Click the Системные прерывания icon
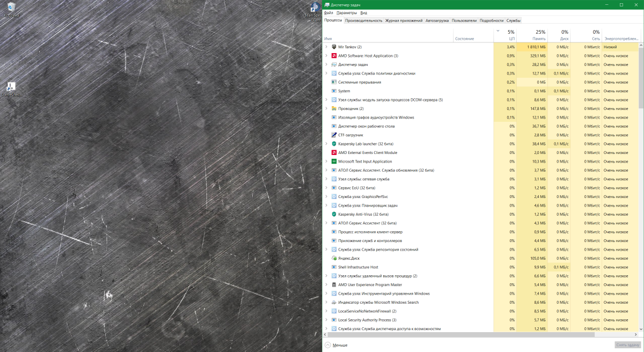The width and height of the screenshot is (644, 352). point(334,82)
